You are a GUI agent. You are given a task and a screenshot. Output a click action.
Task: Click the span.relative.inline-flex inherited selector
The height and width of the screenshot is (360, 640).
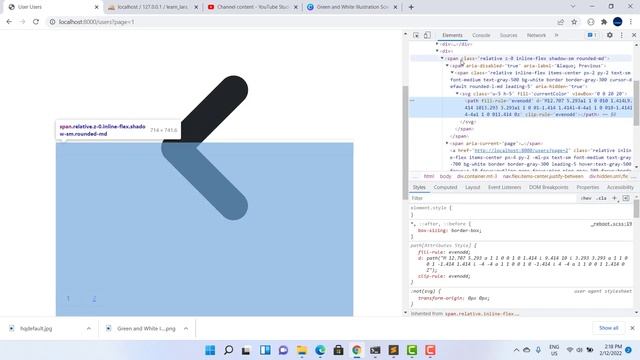click(x=482, y=314)
